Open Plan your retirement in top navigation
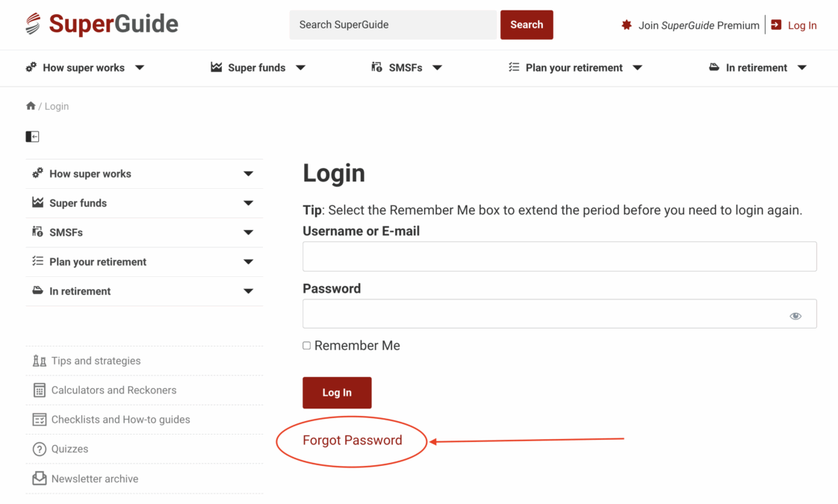Image resolution: width=838 pixels, height=504 pixels. pos(574,68)
